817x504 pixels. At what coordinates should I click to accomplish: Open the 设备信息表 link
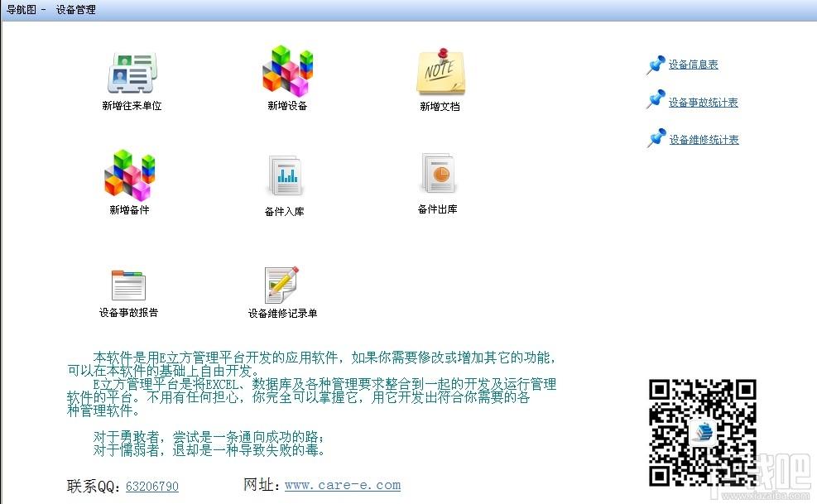[693, 65]
